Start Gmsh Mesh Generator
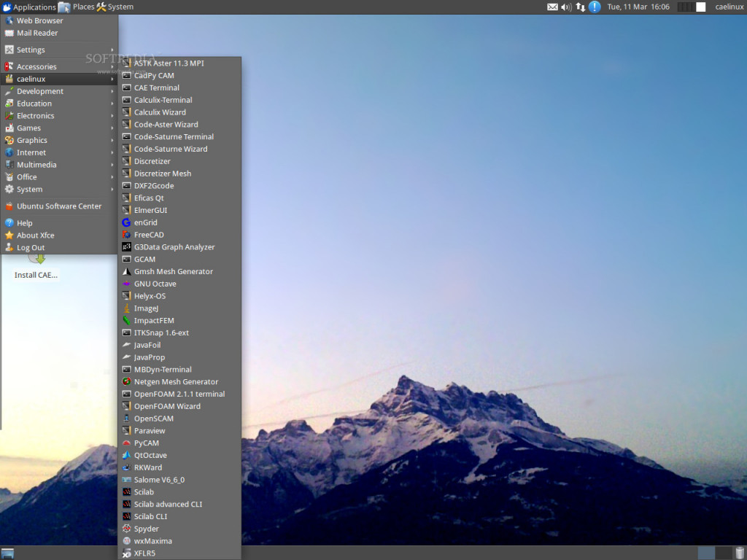Viewport: 747px width, 560px height. pos(179,271)
